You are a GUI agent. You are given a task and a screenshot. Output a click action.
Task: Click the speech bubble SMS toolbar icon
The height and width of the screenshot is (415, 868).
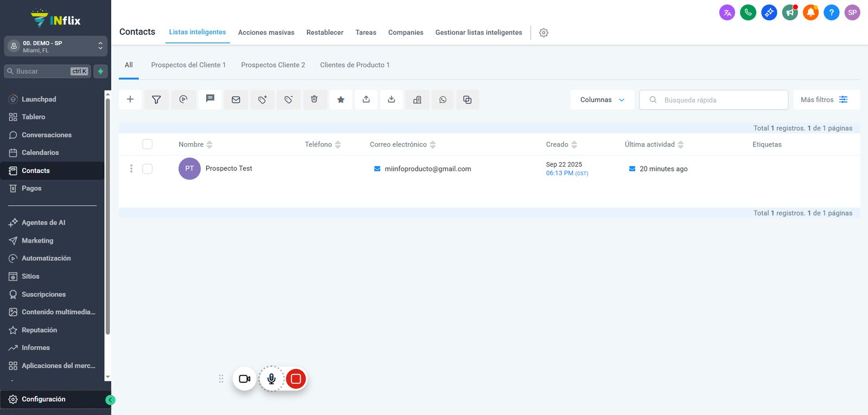pyautogui.click(x=210, y=100)
